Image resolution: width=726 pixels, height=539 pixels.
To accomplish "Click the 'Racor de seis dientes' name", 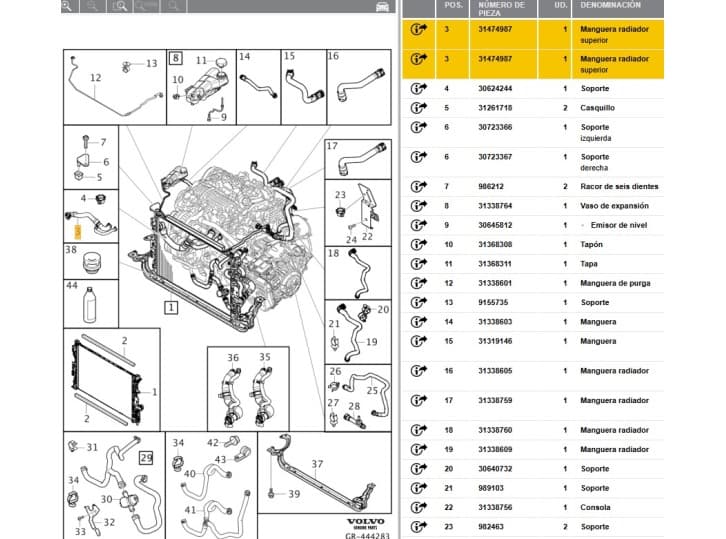I will coord(619,186).
